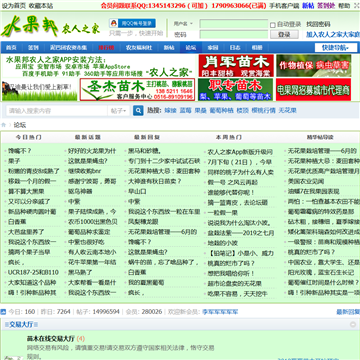Switch to the 最新回复 column header

pos(147,137)
